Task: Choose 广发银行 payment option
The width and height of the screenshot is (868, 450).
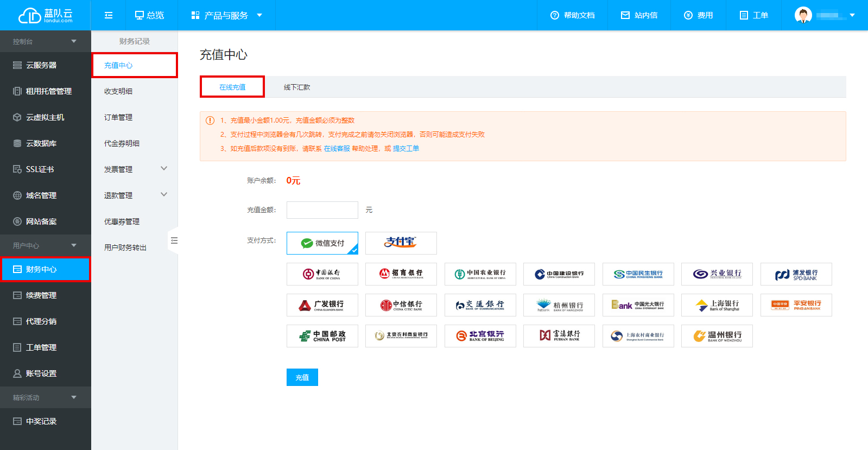Action: coord(322,305)
